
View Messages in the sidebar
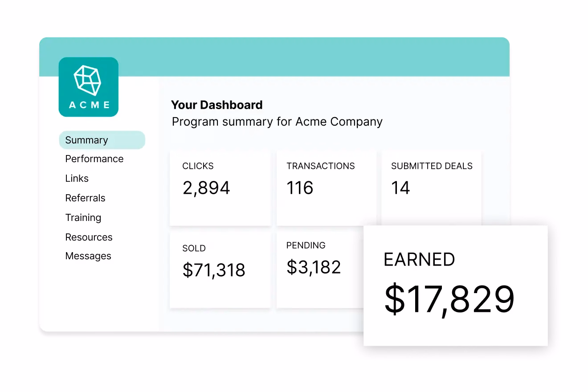88,256
